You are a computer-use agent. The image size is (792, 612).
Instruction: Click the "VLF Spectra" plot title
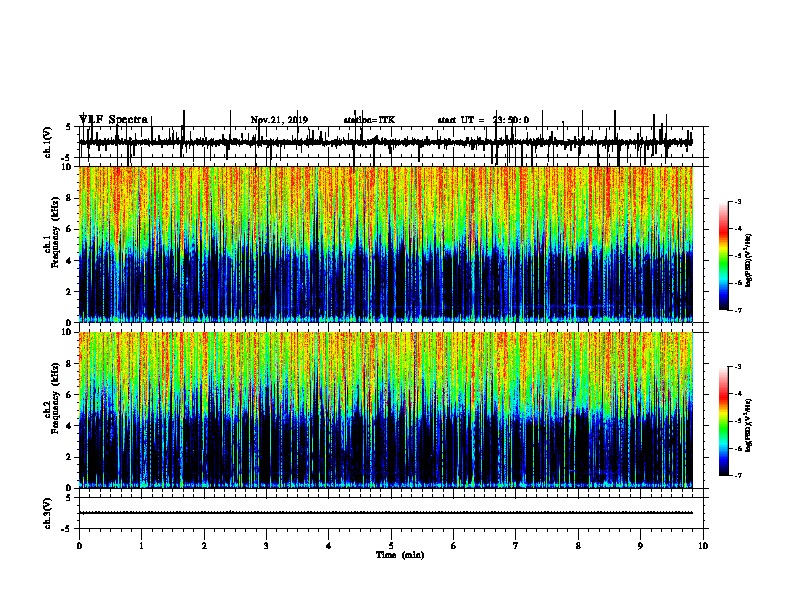coord(114,120)
